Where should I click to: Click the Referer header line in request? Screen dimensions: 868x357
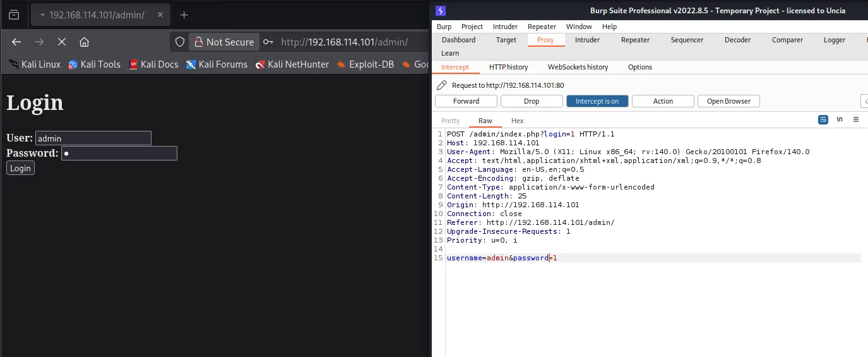click(x=531, y=222)
